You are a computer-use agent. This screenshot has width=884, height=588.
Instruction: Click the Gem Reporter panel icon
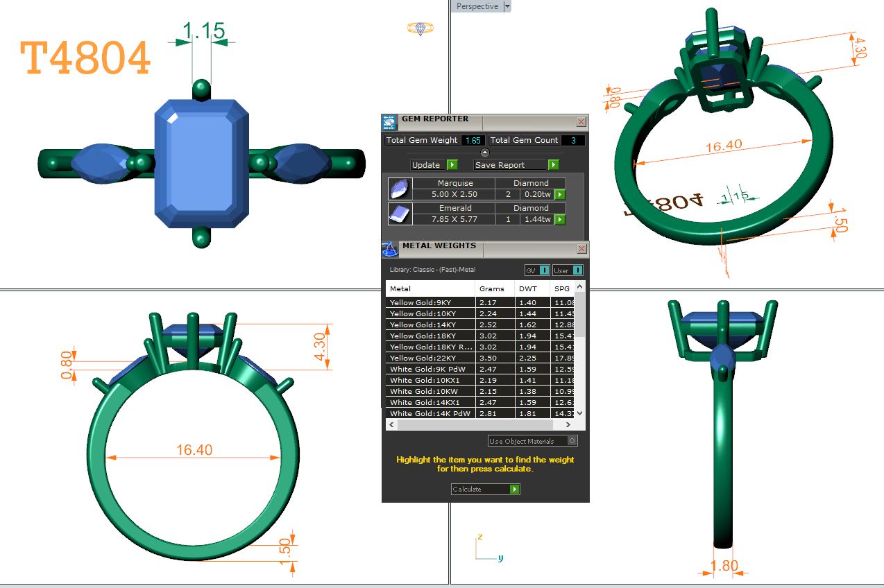tap(389, 122)
